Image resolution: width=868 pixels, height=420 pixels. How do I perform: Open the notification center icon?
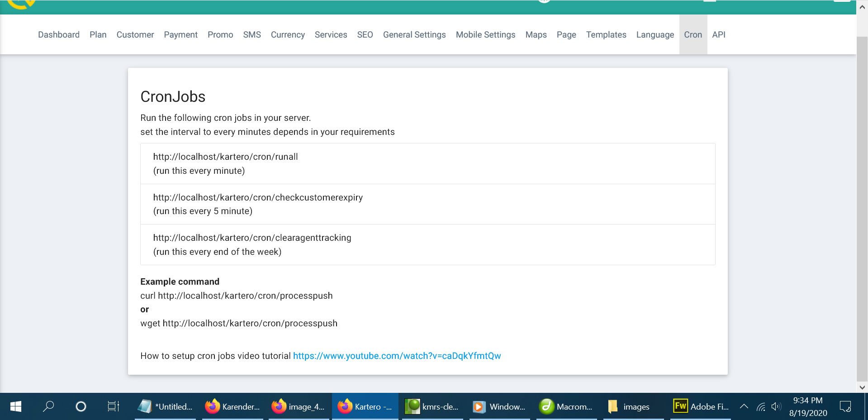[x=845, y=406]
